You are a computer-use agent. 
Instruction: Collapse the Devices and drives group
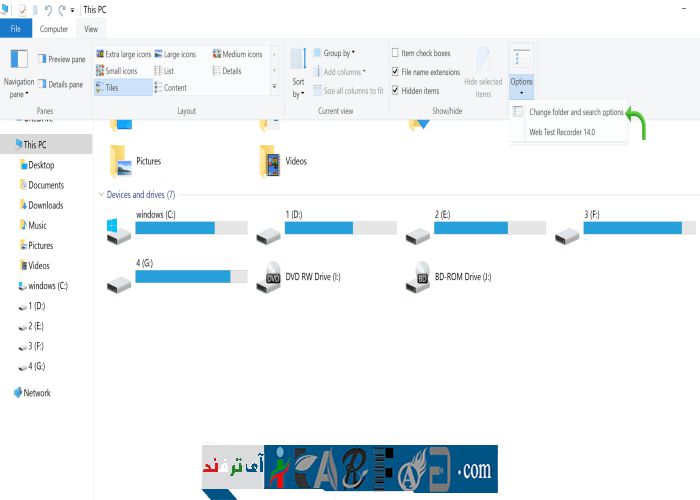100,194
